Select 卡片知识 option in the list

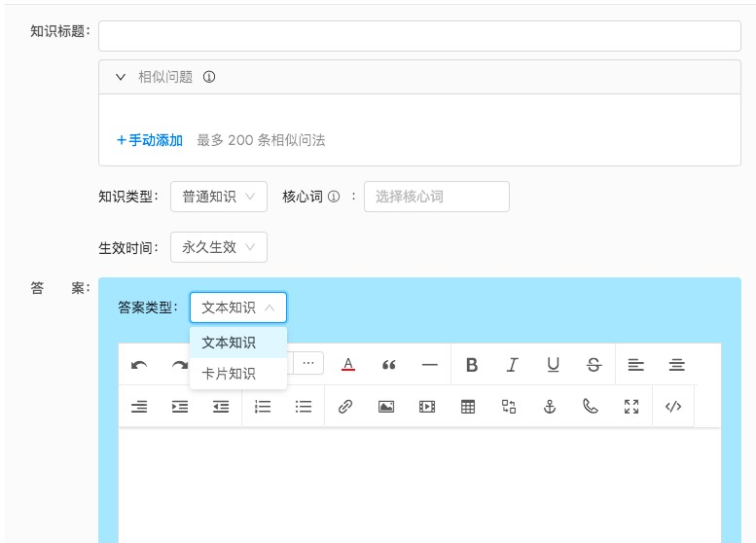pyautogui.click(x=238, y=374)
